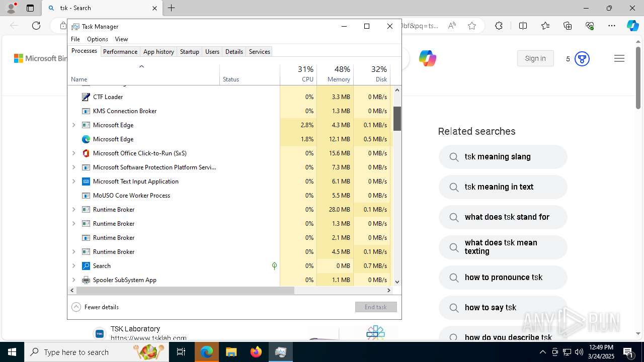The image size is (644, 362).
Task: Open Task View on the taskbar
Action: pyautogui.click(x=181, y=352)
